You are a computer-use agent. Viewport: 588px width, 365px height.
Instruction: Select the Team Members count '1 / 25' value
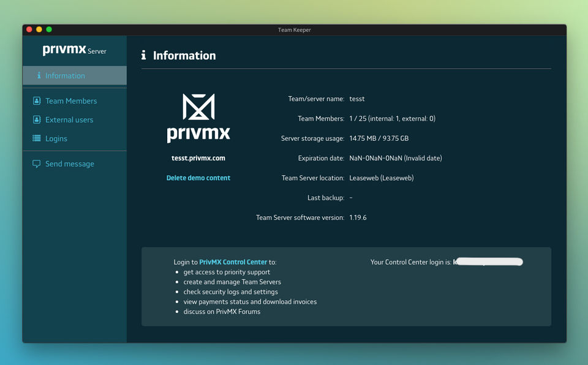coord(358,119)
